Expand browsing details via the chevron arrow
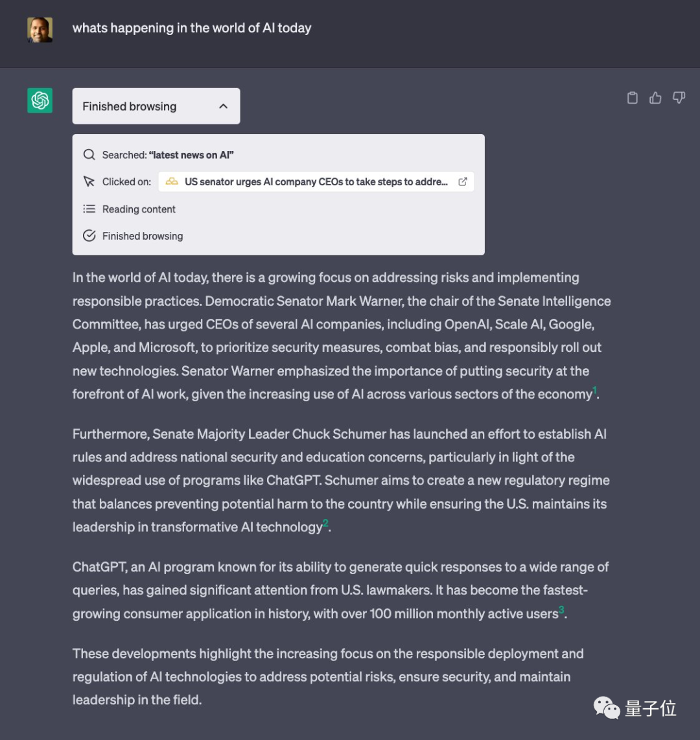Viewport: 700px width, 740px height. click(224, 106)
